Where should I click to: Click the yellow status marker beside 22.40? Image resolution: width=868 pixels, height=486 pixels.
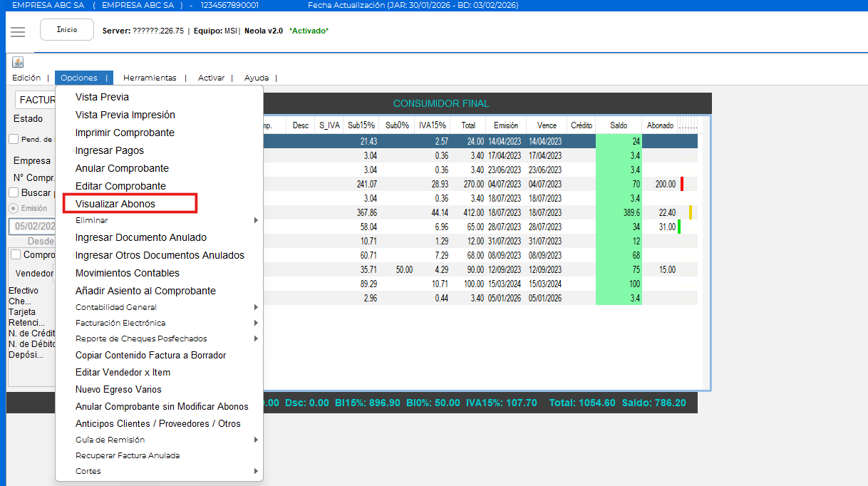(x=690, y=212)
